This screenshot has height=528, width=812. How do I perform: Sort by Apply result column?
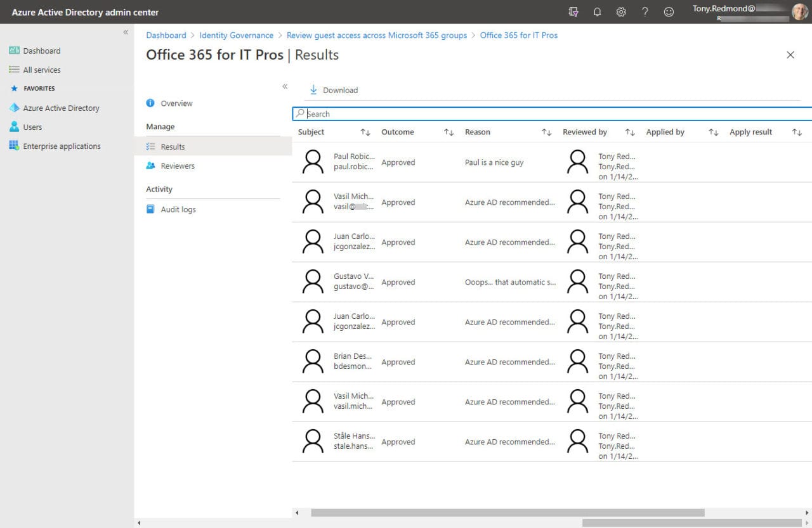tap(797, 132)
